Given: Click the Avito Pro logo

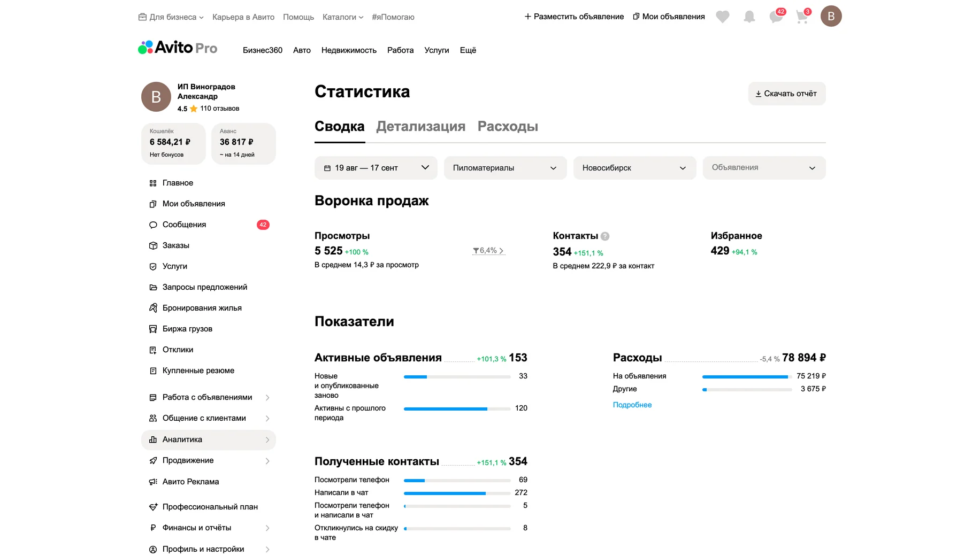Looking at the screenshot, I should pos(178,48).
